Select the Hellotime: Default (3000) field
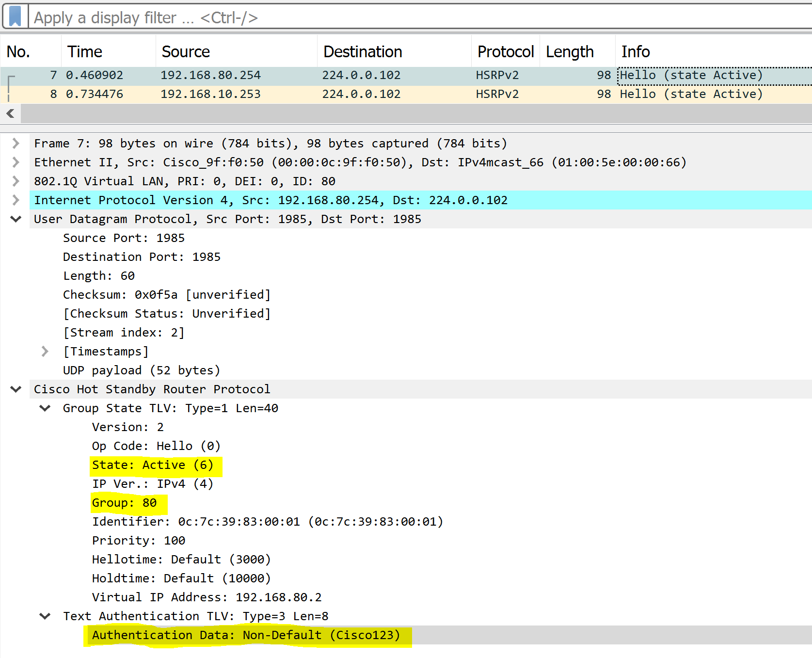Viewport: 812px width, 658px height. click(181, 560)
